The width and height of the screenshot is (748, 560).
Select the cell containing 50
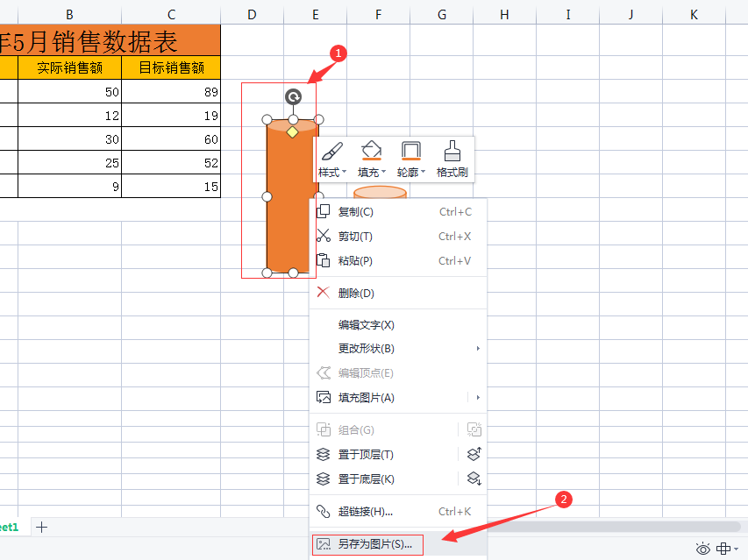coord(69,91)
